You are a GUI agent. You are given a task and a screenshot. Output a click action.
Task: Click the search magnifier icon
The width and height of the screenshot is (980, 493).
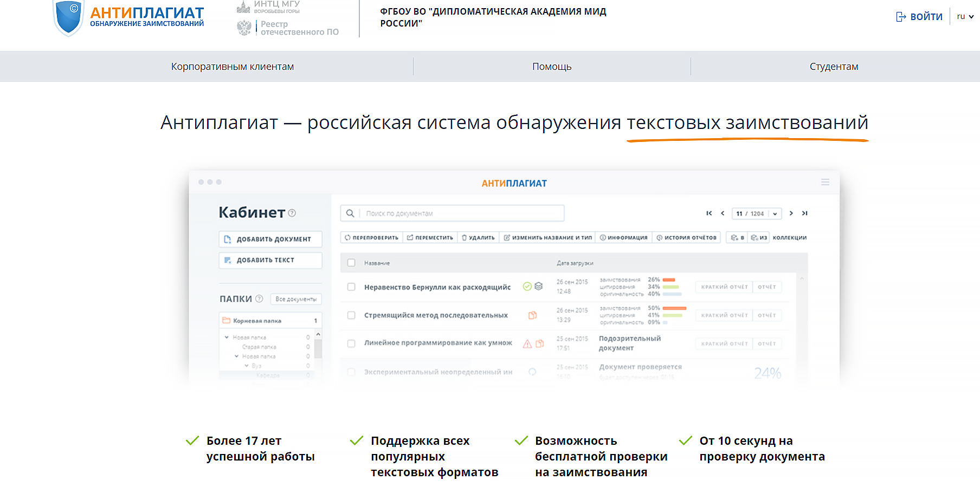click(x=350, y=213)
